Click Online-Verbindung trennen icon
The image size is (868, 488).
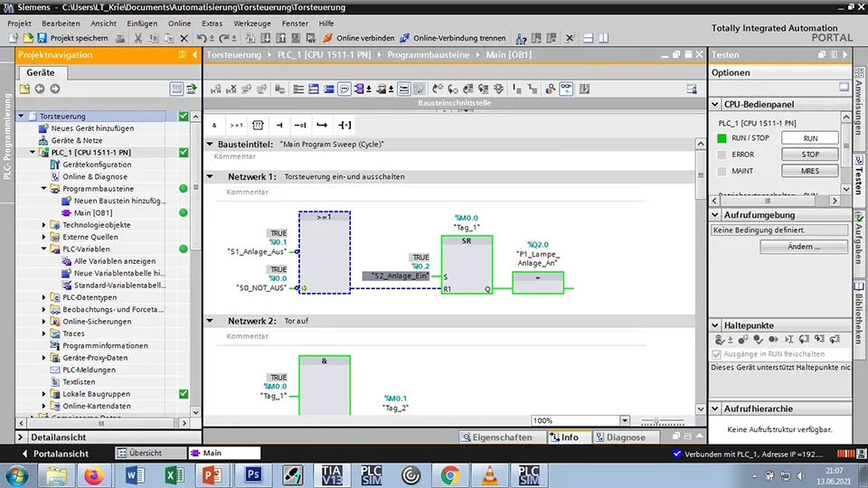tap(405, 38)
